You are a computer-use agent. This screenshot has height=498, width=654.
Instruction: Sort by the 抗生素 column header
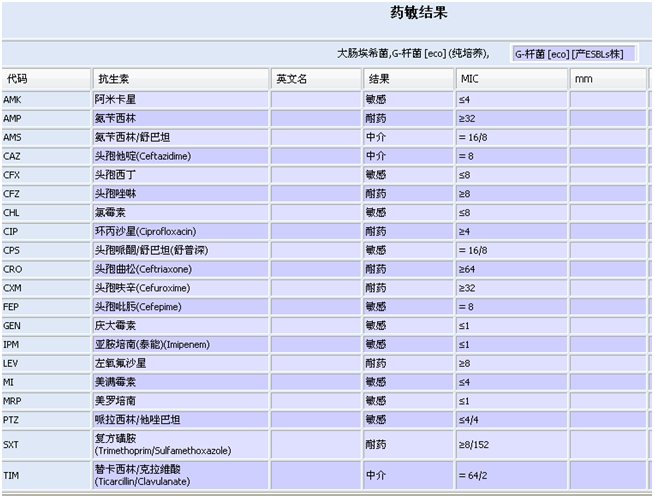click(x=180, y=78)
